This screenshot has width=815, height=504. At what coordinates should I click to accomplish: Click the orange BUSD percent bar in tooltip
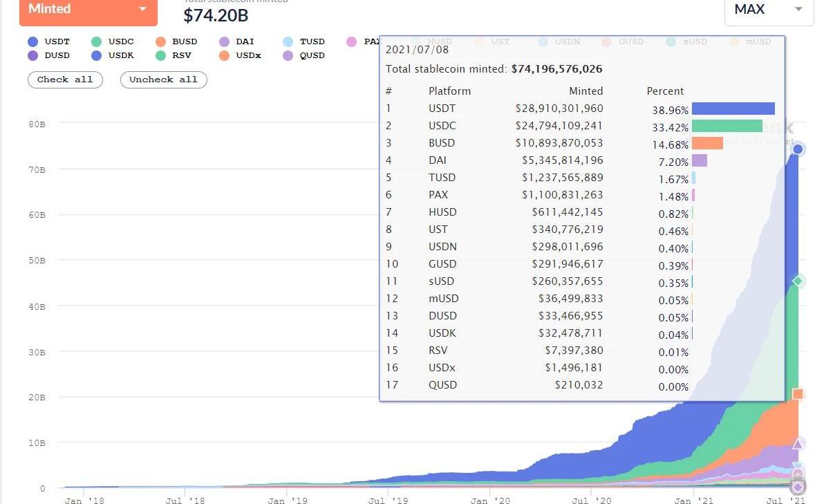[x=707, y=143]
